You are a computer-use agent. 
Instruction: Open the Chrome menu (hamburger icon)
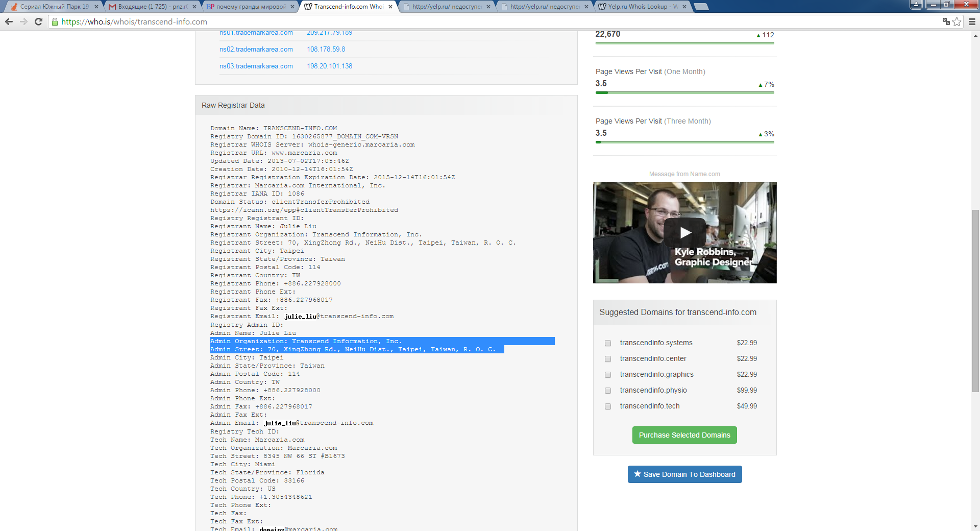972,21
